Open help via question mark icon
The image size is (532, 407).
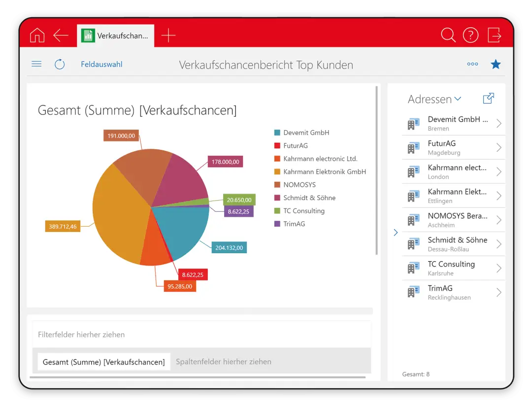470,35
